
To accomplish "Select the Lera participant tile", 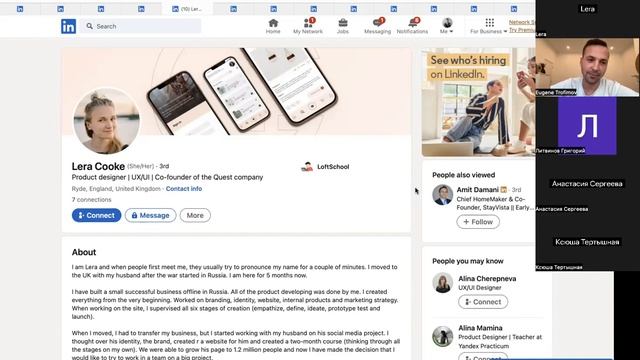I will (587, 18).
